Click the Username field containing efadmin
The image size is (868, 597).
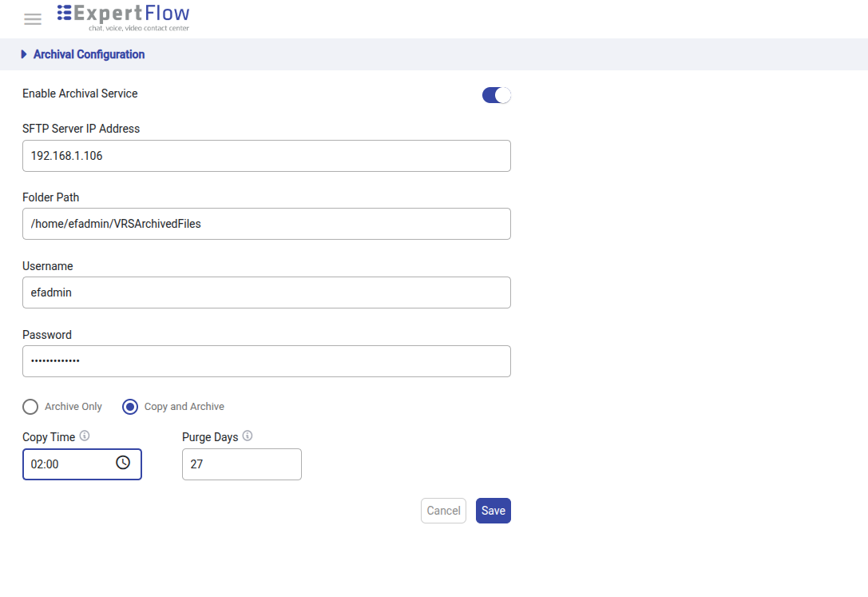coord(266,293)
